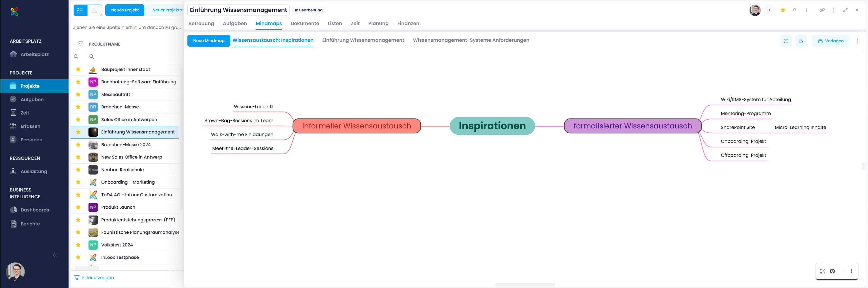868x288 pixels.
Task: Copy project link with chain icon
Action: pos(822,10)
